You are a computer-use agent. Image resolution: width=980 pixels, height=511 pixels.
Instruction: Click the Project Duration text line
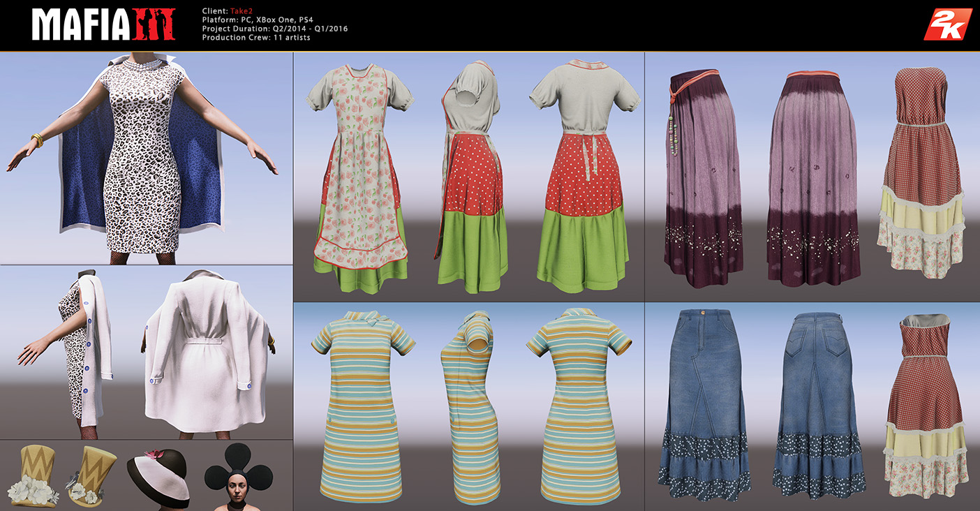pyautogui.click(x=274, y=29)
